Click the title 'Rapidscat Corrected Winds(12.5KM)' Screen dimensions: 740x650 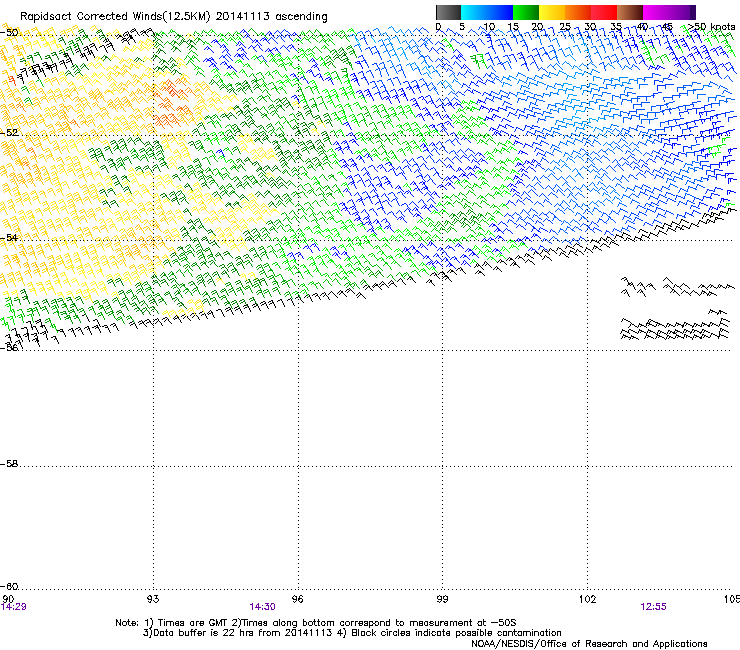click(x=115, y=17)
